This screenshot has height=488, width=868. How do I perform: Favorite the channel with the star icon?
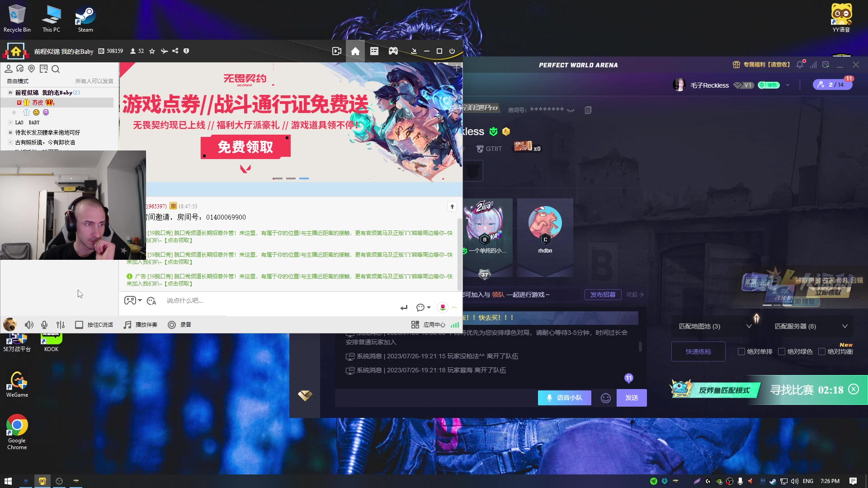click(152, 51)
